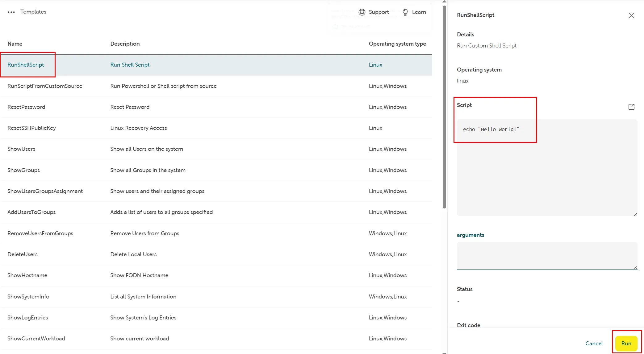Open the three-dots menu beside Templates
This screenshot has width=644, height=354.
point(11,12)
